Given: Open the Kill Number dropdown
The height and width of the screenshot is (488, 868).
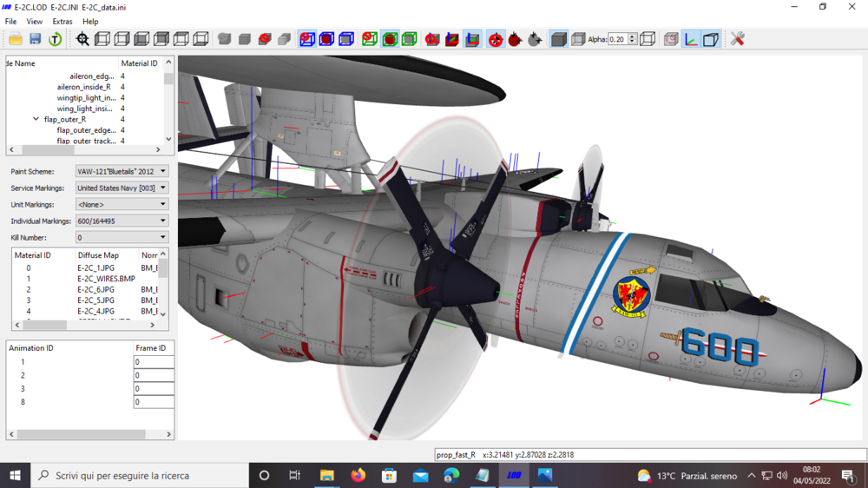Looking at the screenshot, I should tap(122, 237).
